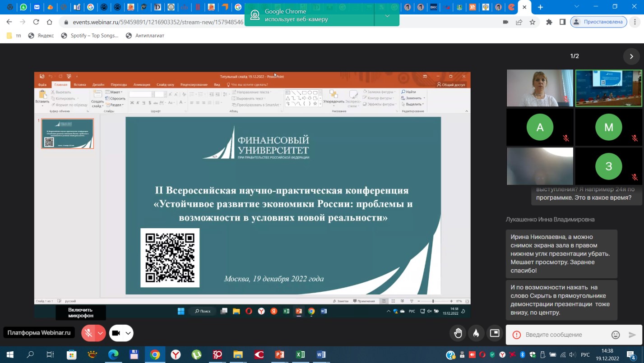
Task: Open microphone options arrow beside mic button
Action: 100,333
